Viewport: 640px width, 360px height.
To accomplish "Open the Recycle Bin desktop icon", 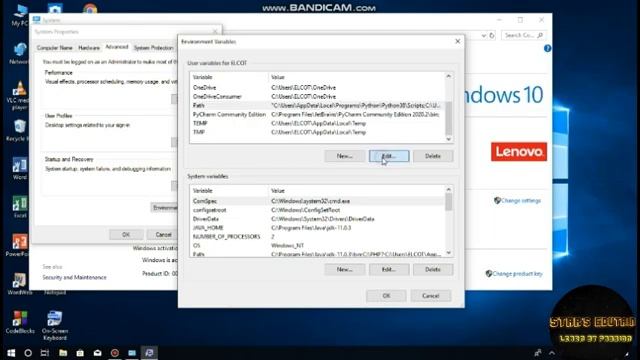I will [x=19, y=131].
